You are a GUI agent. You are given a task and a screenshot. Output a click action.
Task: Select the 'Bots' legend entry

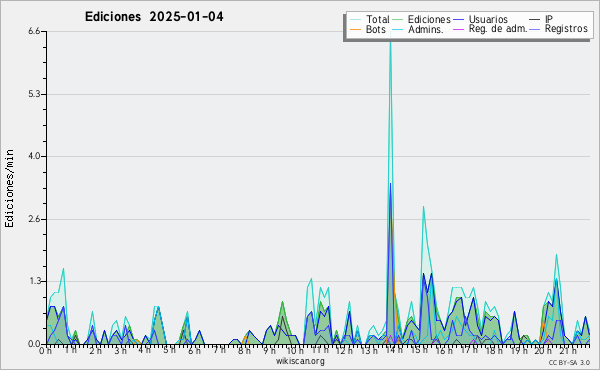[x=368, y=29]
